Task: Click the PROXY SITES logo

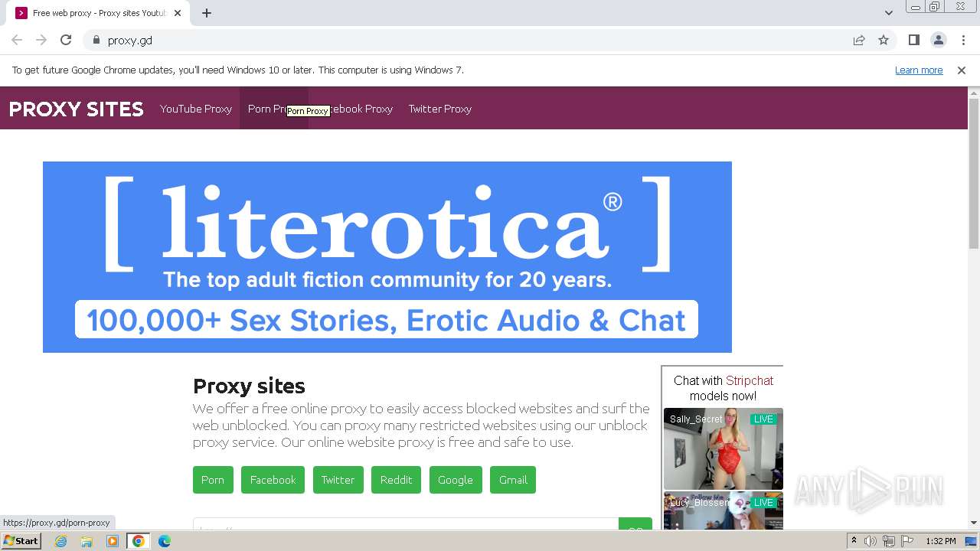Action: (77, 109)
